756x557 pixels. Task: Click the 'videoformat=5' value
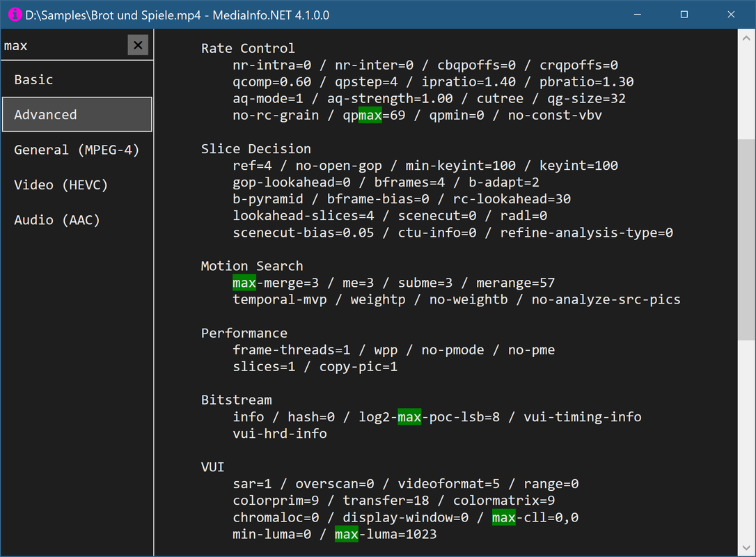[x=449, y=484]
